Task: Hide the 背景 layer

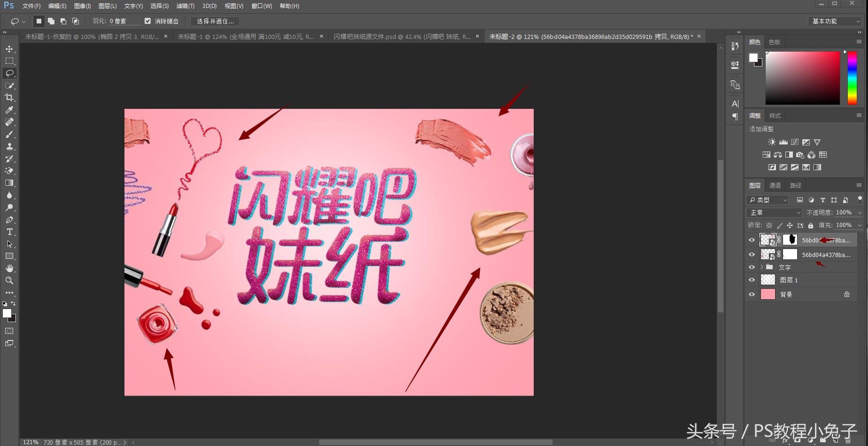Action: click(x=752, y=295)
